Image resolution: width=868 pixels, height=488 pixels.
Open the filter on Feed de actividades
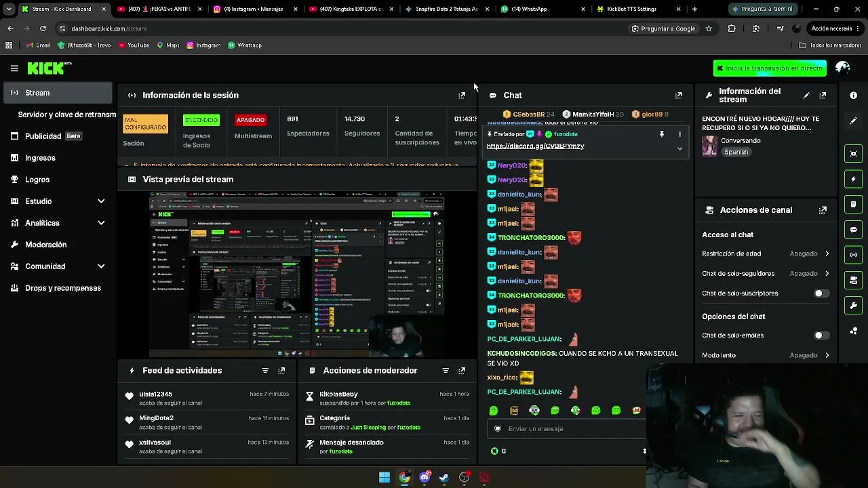tap(265, 371)
